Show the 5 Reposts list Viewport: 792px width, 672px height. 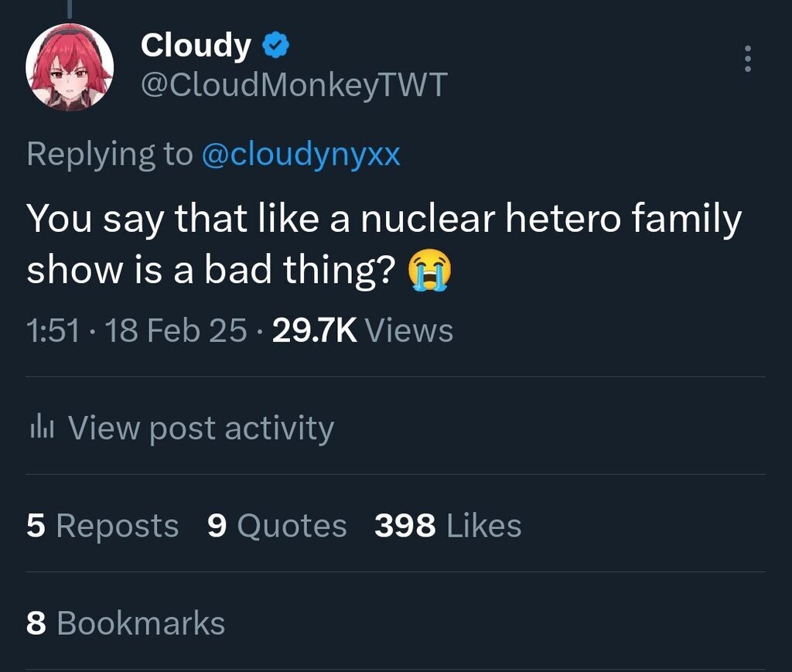coord(102,526)
